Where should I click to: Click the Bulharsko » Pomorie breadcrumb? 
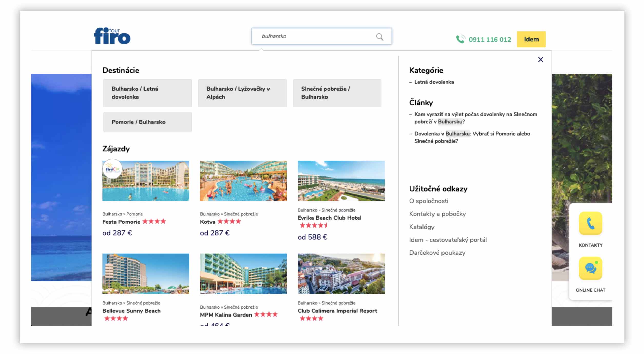click(x=122, y=214)
